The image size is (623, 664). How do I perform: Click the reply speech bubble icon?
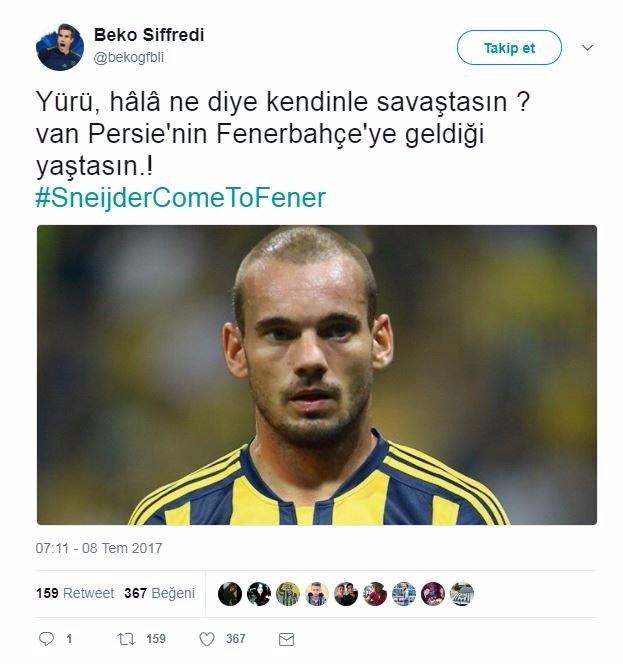coord(47,639)
